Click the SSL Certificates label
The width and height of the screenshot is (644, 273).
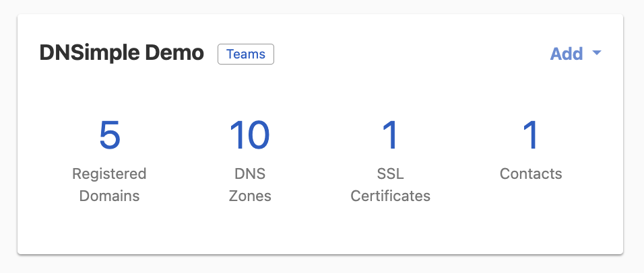390,185
